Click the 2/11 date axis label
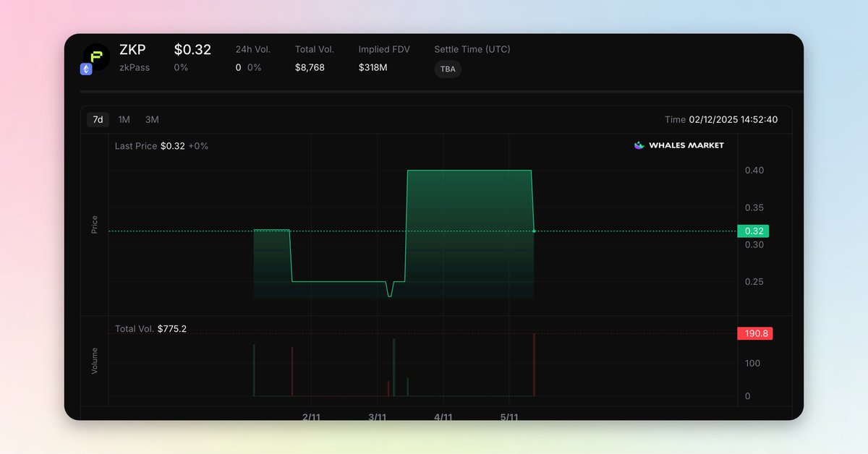Viewport: 868px width, 454px height. pyautogui.click(x=311, y=417)
